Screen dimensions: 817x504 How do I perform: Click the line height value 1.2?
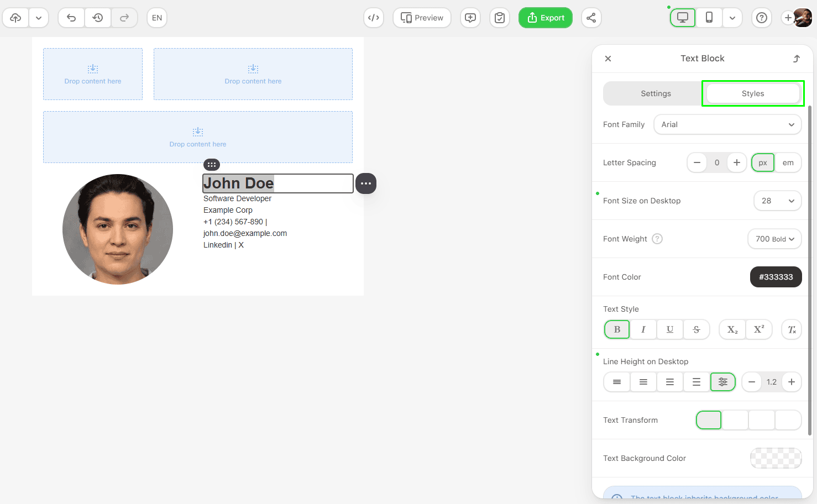pos(772,382)
